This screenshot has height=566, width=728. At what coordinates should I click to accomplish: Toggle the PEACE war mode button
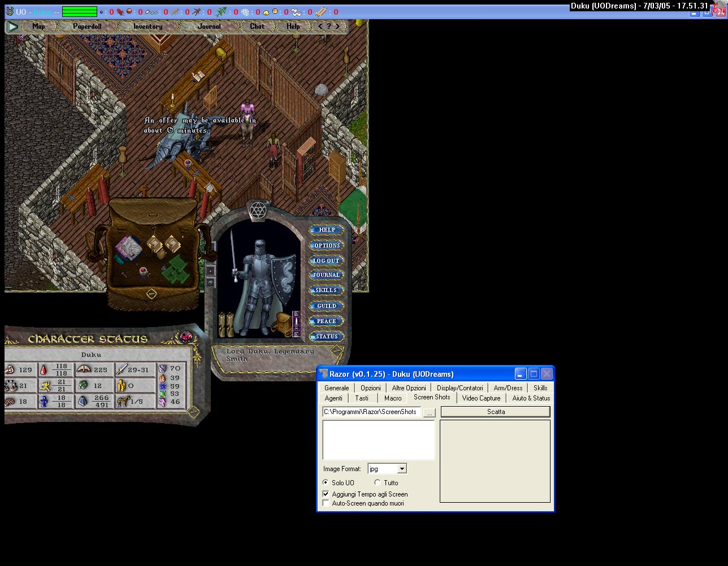tap(326, 321)
